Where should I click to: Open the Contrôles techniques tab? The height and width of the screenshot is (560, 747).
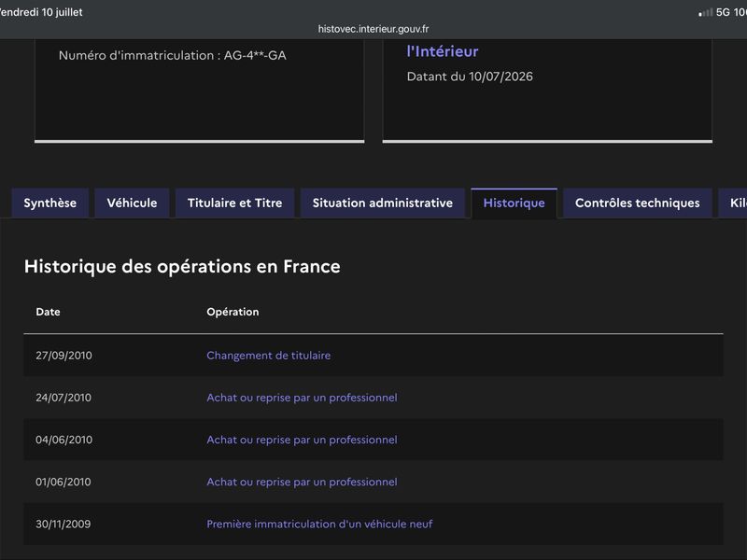(x=638, y=203)
